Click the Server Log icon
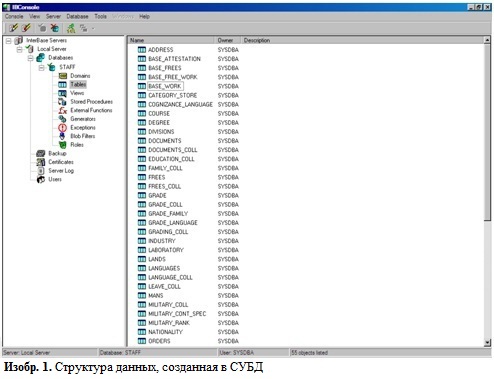This screenshot has height=379, width=494. pyautogui.click(x=41, y=171)
